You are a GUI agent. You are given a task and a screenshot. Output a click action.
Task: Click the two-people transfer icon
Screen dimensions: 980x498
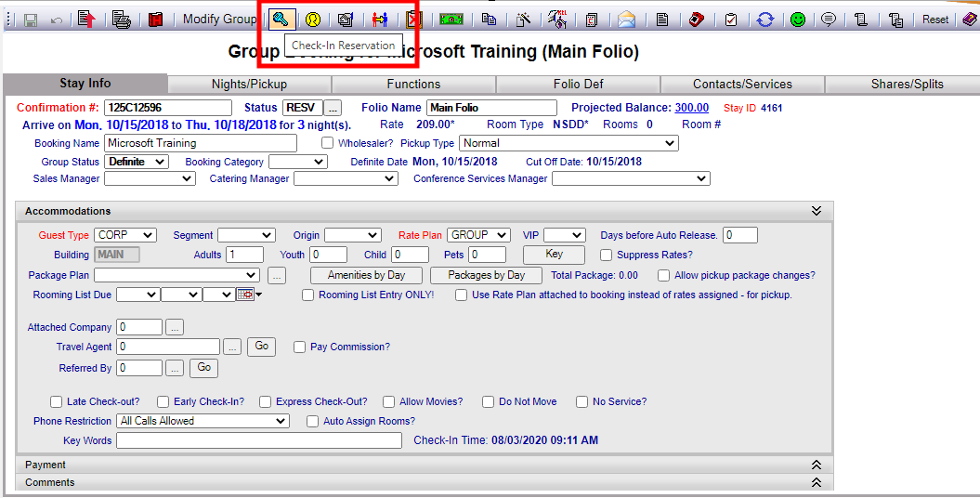point(380,19)
